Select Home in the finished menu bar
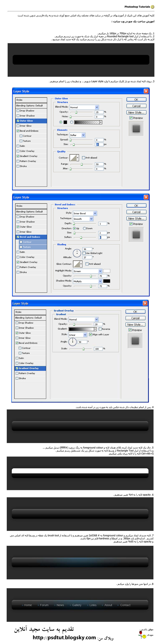Viewport: 164px width, 644px height. click(x=28, y=605)
